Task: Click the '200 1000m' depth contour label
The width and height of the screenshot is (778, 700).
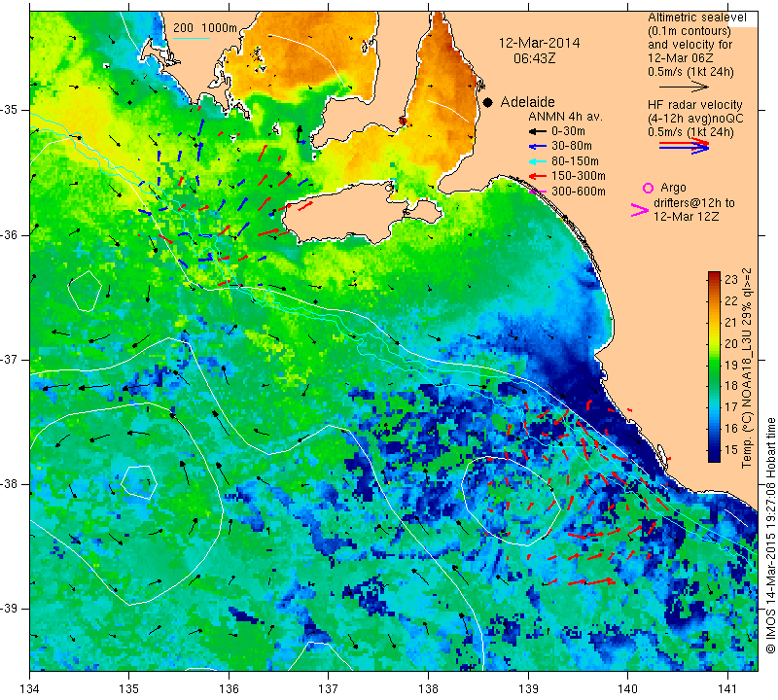Action: click(x=205, y=28)
